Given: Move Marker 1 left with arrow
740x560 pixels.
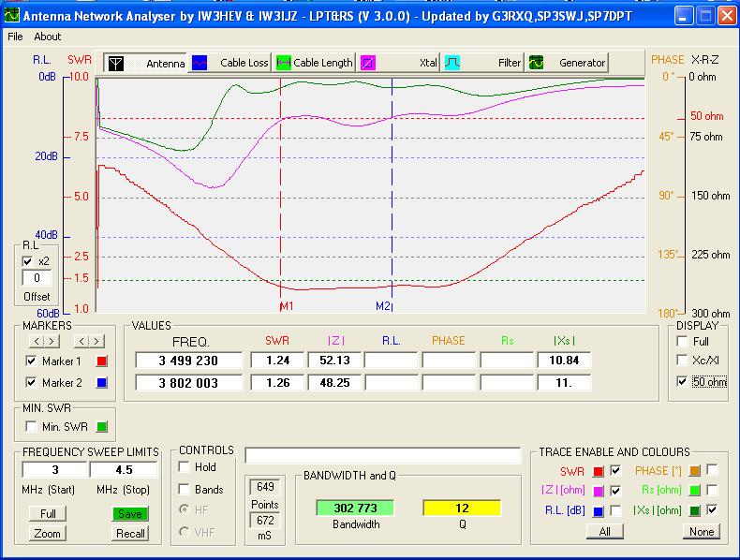Looking at the screenshot, I should coord(38,341).
